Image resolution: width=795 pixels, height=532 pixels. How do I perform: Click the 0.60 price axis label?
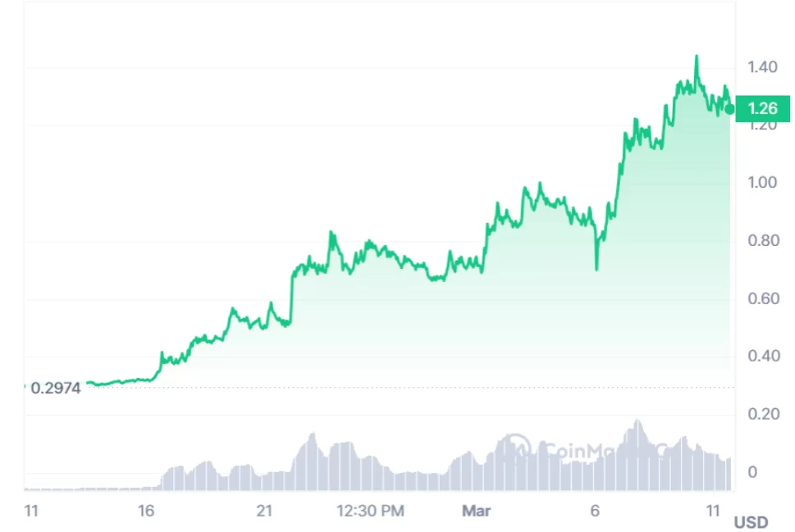(x=762, y=298)
